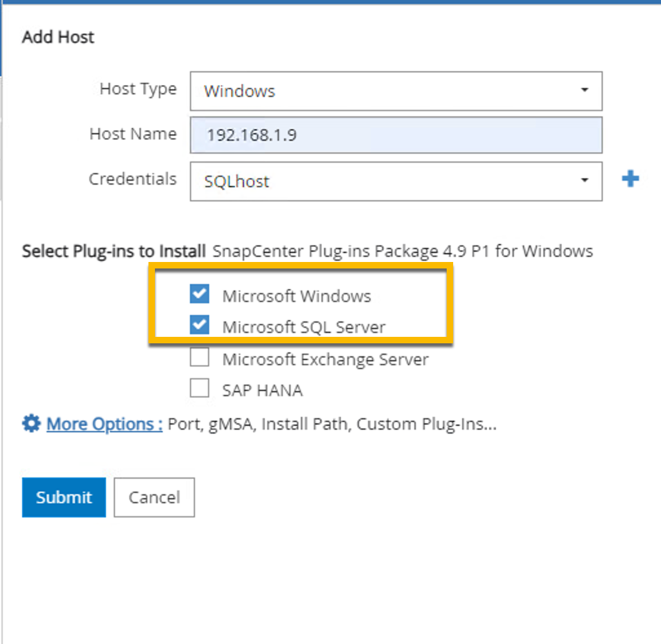Tick the SAP HANA plug-in checkbox

(x=199, y=388)
